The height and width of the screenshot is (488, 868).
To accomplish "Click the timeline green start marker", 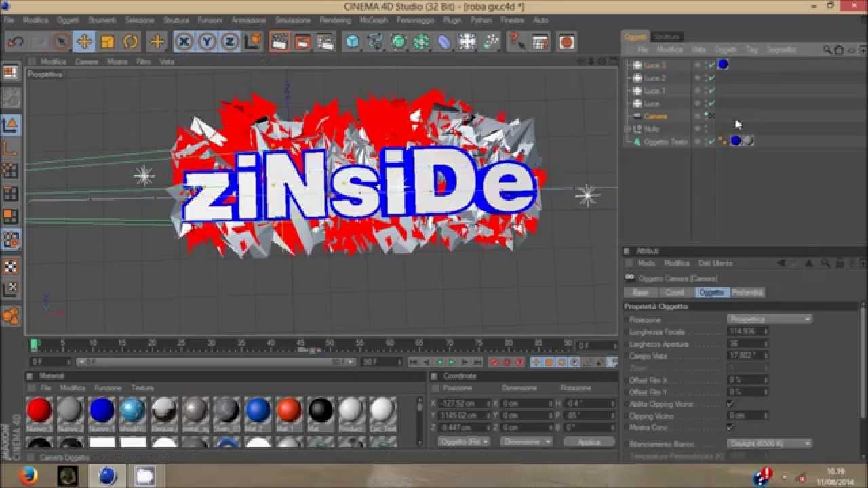I will click(35, 344).
